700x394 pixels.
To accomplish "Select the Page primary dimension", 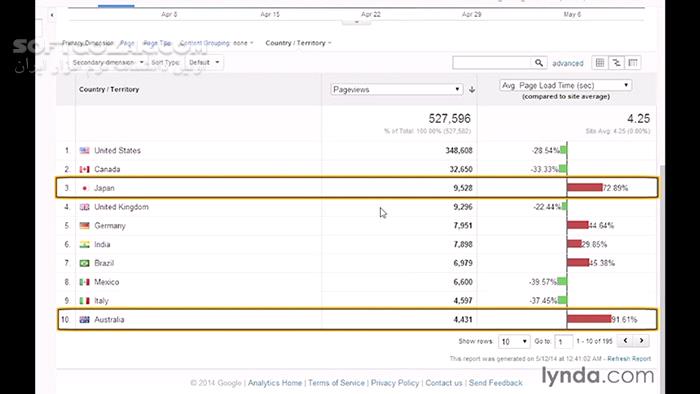I will click(127, 43).
